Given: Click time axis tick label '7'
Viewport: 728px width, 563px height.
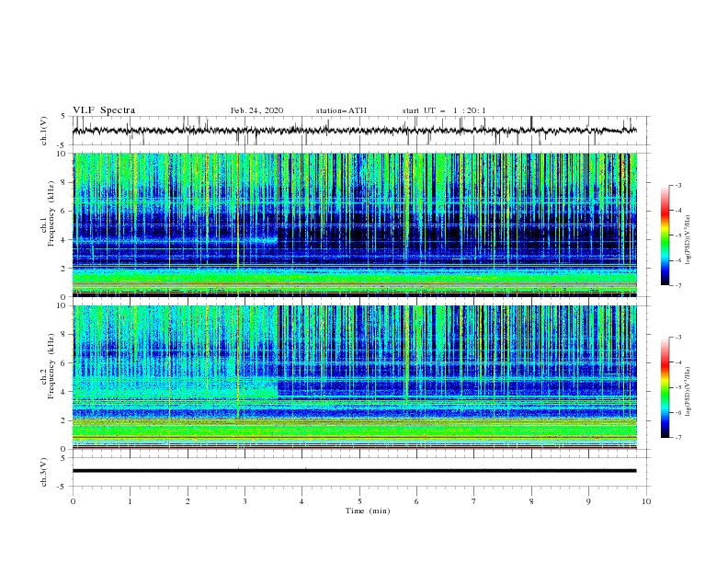Looking at the screenshot, I should coord(474,501).
